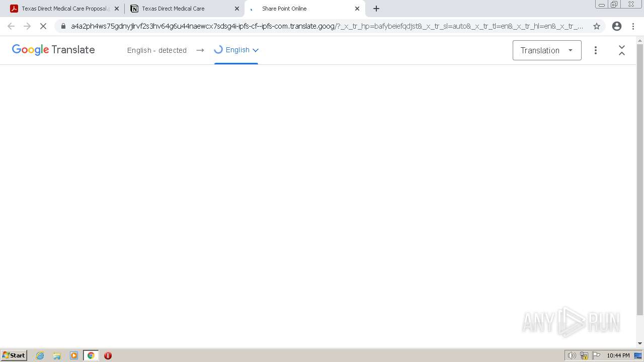
Task: Collapse the Google Translate toolbar
Action: pos(622,50)
